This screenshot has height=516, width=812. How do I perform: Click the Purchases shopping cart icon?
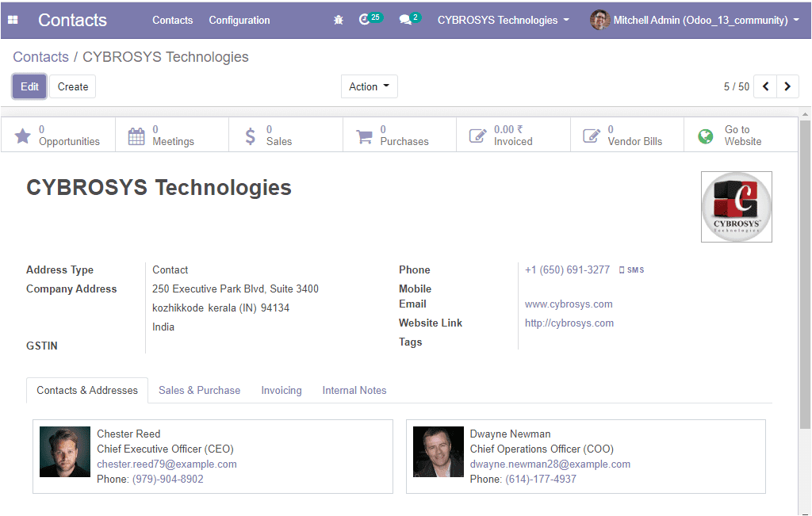coord(364,136)
